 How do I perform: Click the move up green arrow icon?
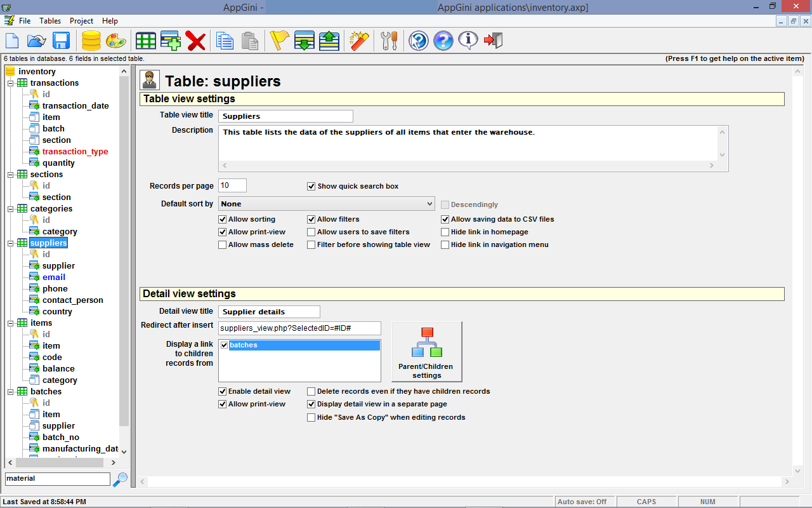pos(329,41)
